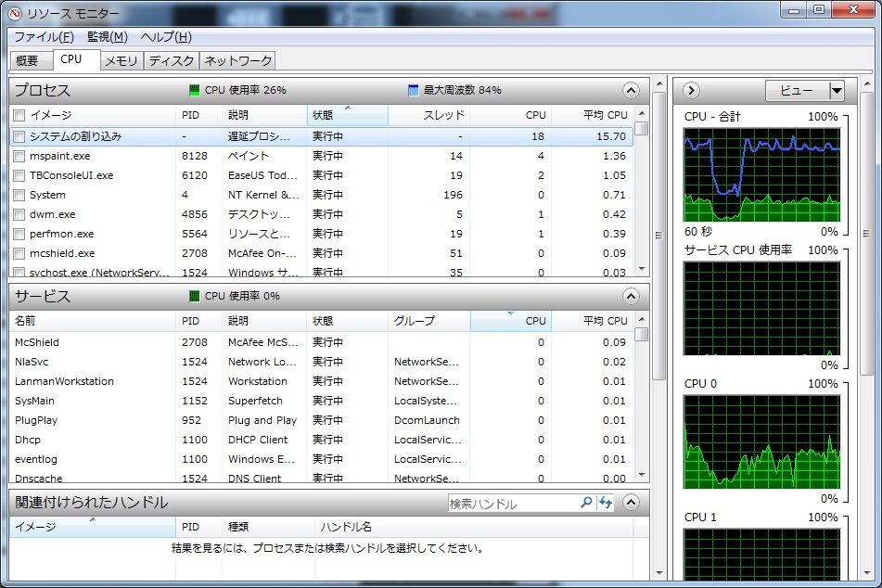The width and height of the screenshot is (882, 588).
Task: Collapse the graph pane with the arrow button
Action: pyautogui.click(x=691, y=90)
